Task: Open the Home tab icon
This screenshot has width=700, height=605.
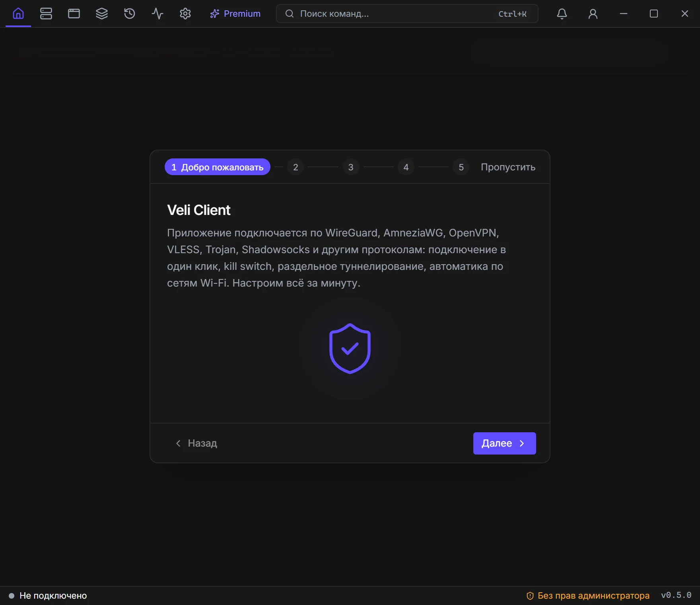Action: coord(18,14)
